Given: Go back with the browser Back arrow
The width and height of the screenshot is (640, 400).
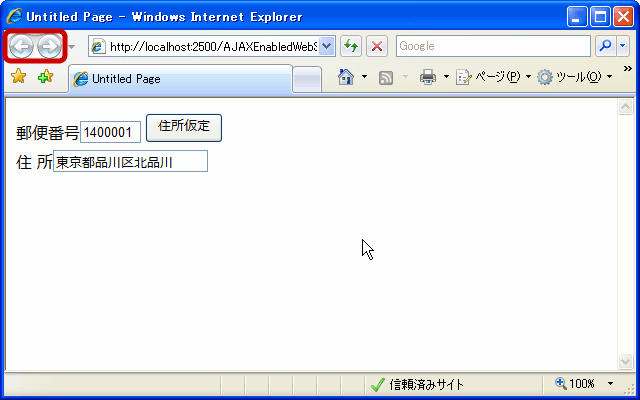Looking at the screenshot, I should click(x=21, y=47).
